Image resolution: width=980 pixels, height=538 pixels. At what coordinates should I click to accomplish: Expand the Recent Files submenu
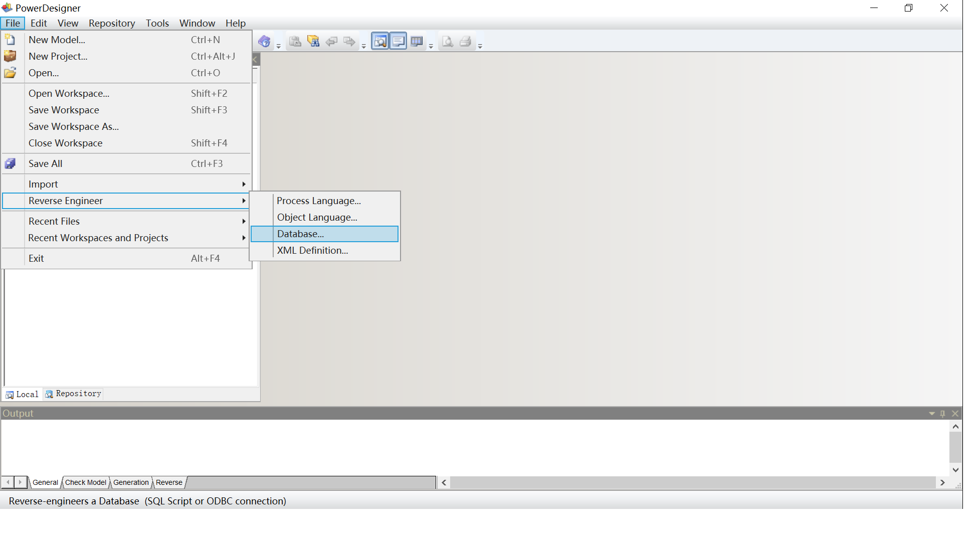tap(126, 221)
